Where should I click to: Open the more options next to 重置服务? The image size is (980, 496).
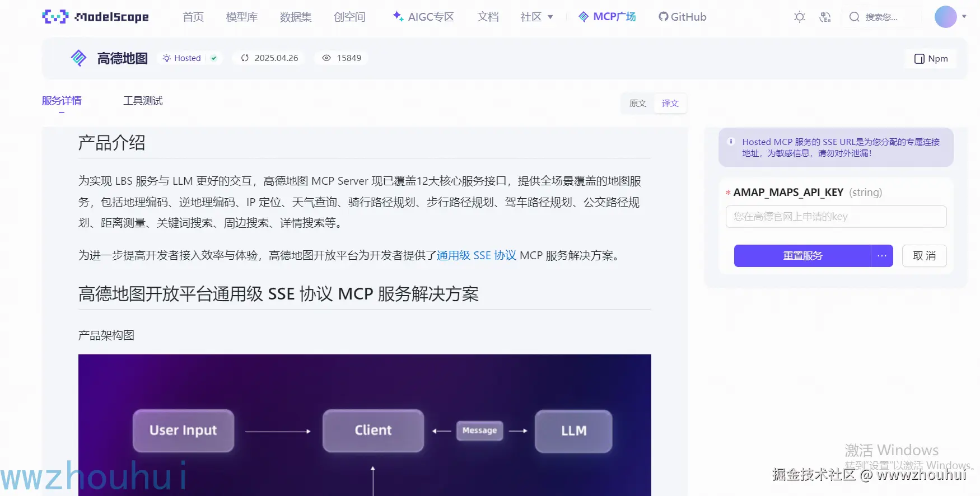[882, 256]
